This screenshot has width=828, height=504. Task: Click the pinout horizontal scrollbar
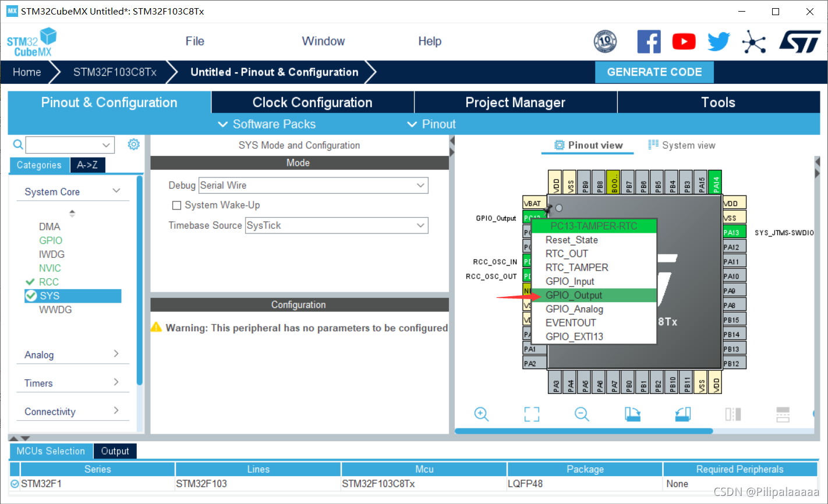point(583,431)
